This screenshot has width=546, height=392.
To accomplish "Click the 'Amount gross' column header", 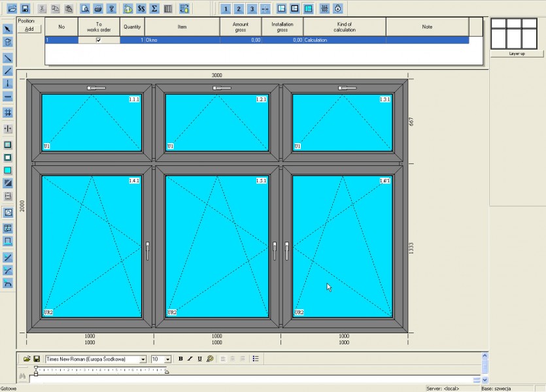I will click(240, 27).
